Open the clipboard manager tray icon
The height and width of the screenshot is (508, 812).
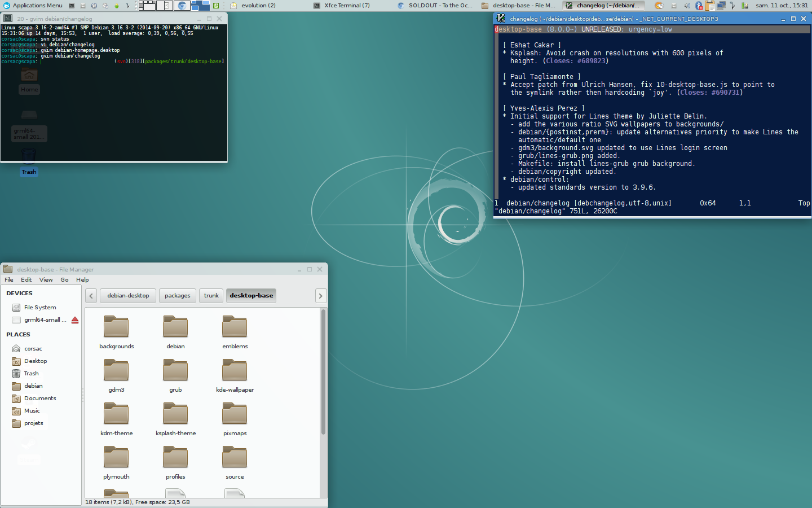coord(709,6)
